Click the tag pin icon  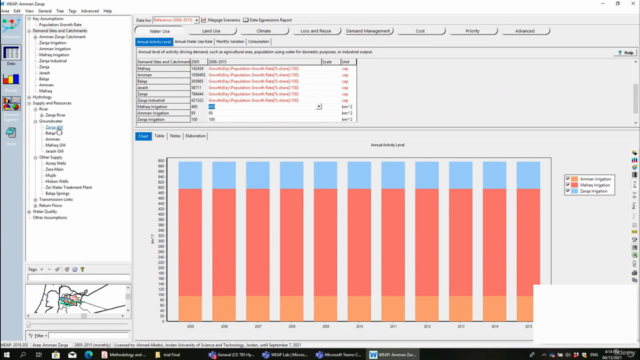57,269
